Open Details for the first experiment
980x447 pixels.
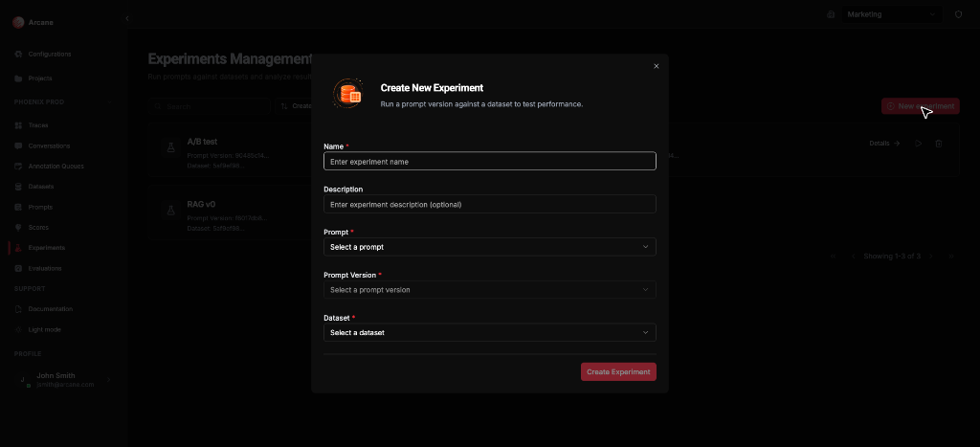pyautogui.click(x=884, y=144)
